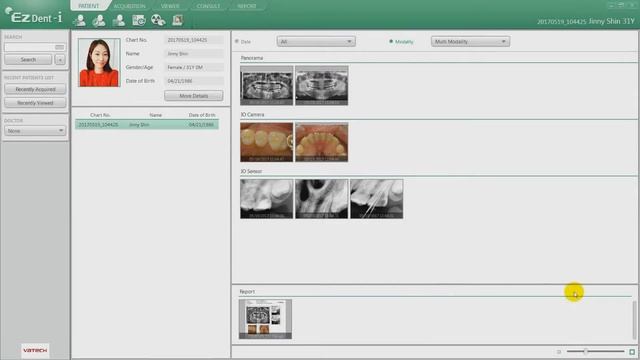
Task: Click the Recently Viewed button
Action: pos(35,103)
